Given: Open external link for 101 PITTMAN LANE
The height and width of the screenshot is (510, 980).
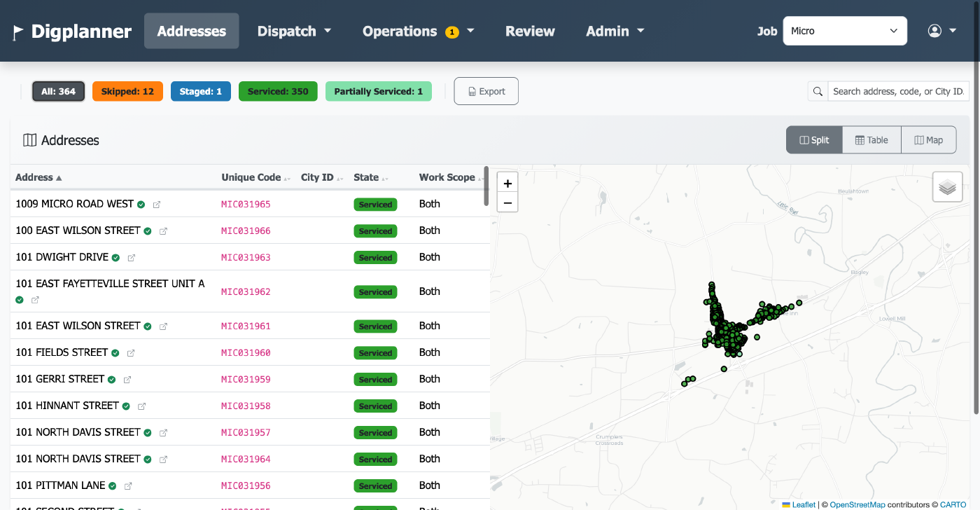Looking at the screenshot, I should click(127, 486).
